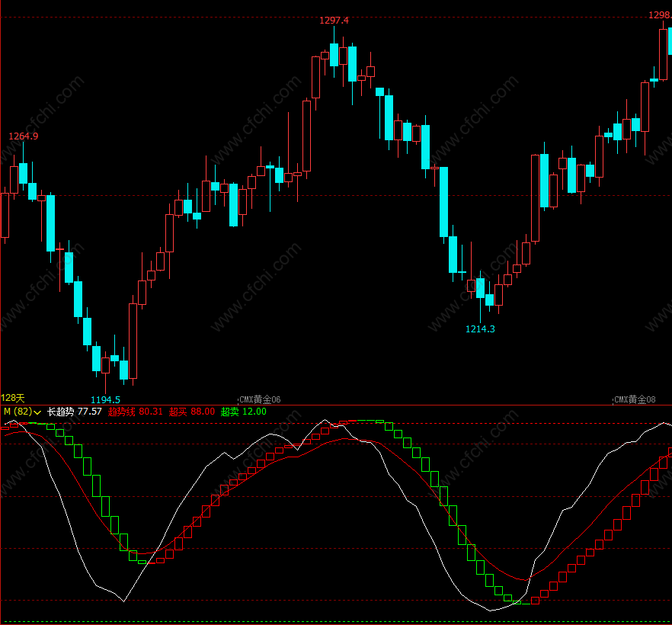672x625 pixels.
Task: Click the 1214.3 low price label
Action: tap(481, 329)
